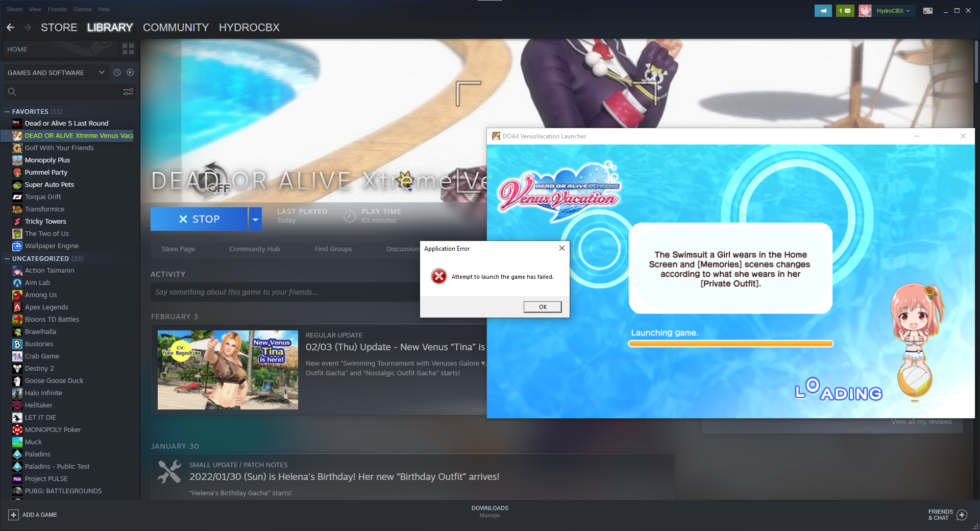This screenshot has height=531, width=980.
Task: Open the Tina update news thumbnail
Action: 228,370
